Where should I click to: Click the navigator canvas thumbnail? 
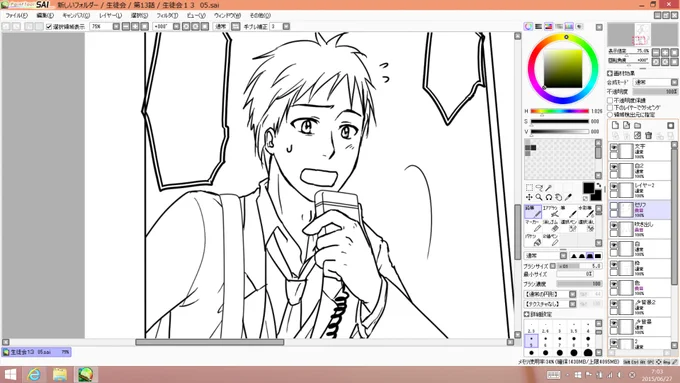point(642,34)
